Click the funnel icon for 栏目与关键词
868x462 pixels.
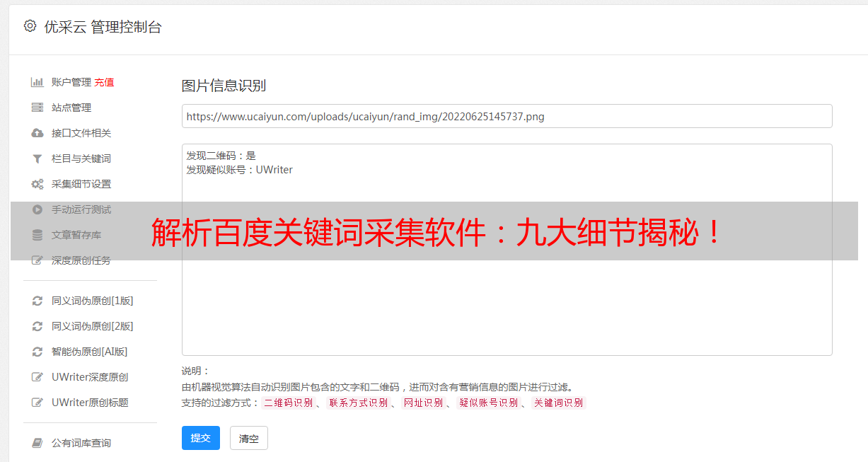pyautogui.click(x=37, y=158)
